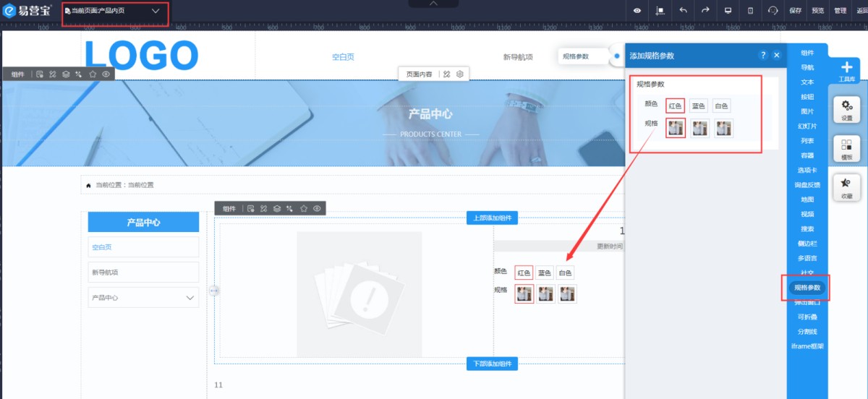868x399 pixels.
Task: Select 地图 in the tool library list
Action: click(807, 199)
